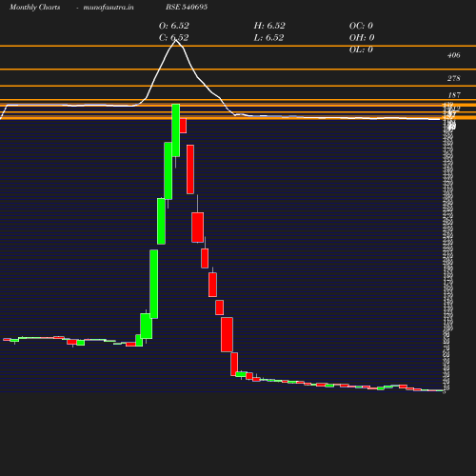Click the 'OH: 0' reading
Viewport: 476px width, 476px height.
(x=362, y=37)
